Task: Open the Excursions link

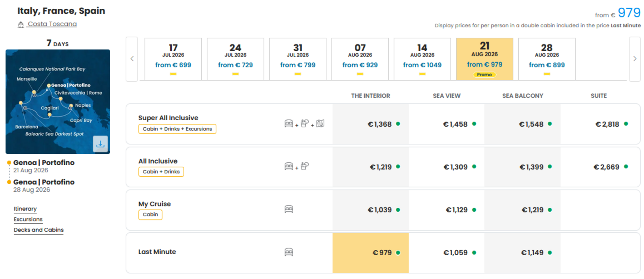Action: click(28, 219)
